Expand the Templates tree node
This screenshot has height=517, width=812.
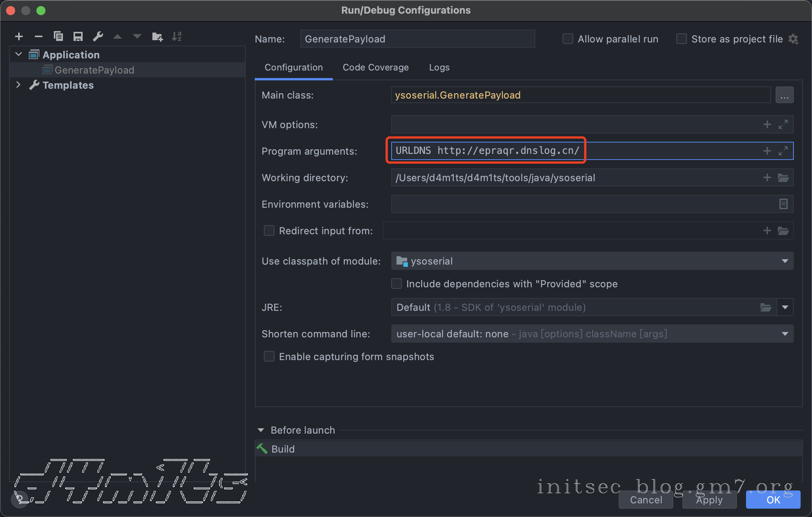coord(18,85)
